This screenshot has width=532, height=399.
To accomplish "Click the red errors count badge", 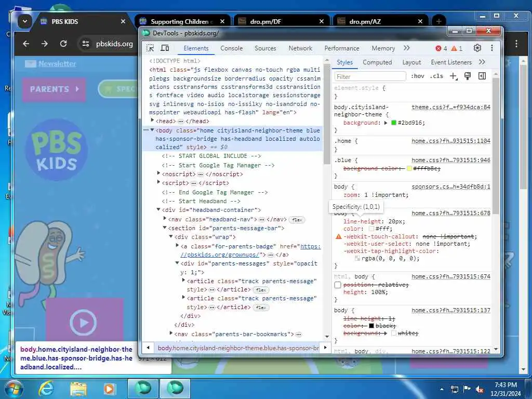I will (x=441, y=48).
